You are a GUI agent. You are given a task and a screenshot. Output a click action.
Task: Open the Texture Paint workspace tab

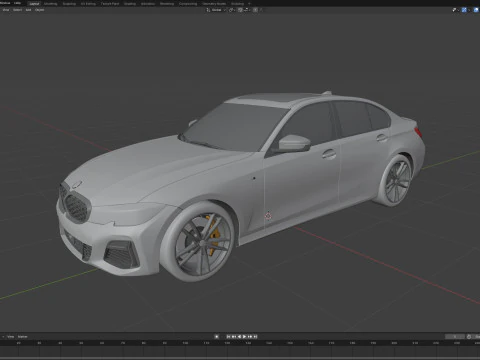pyautogui.click(x=110, y=4)
